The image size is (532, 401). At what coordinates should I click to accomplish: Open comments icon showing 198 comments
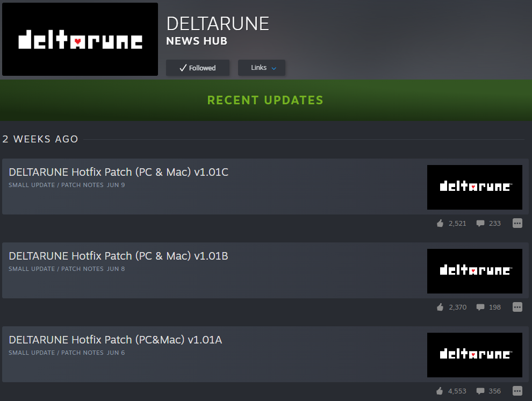pyautogui.click(x=480, y=307)
